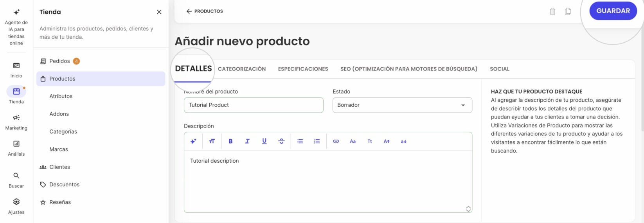The height and width of the screenshot is (223, 644).
Task: Switch to the Categorización tab
Action: point(242,69)
